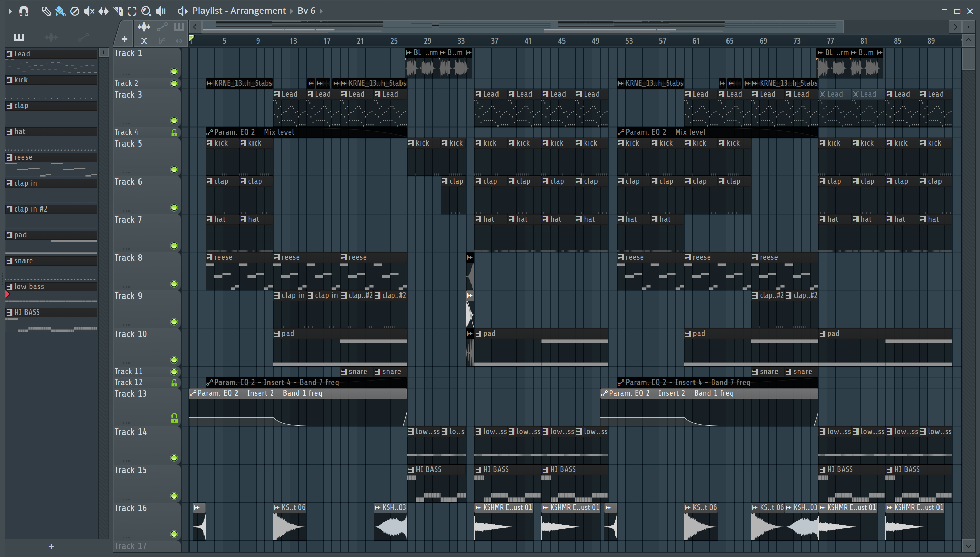Open first KRNE_13..h_Stabs clip menu on Track 2
Viewport: 980px width, 557px height.
(209, 83)
